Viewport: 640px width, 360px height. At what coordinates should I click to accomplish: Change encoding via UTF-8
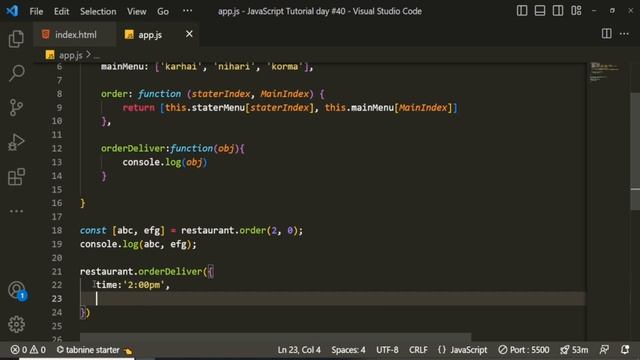387,350
